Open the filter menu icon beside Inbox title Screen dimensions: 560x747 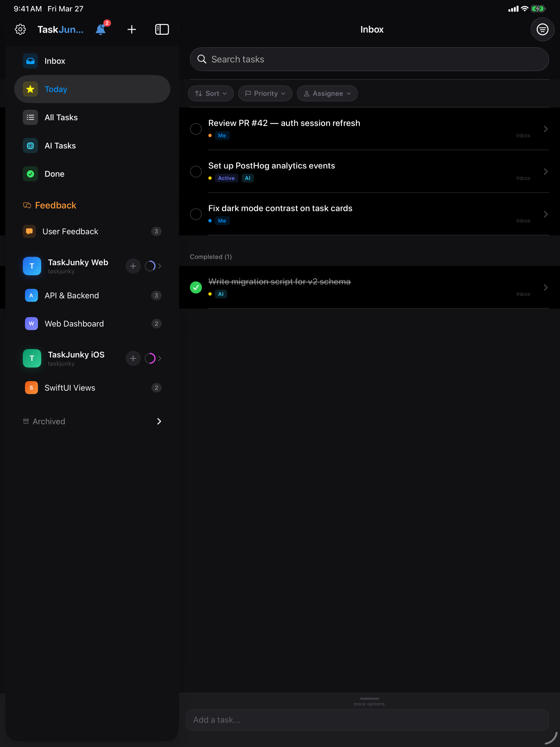point(542,29)
